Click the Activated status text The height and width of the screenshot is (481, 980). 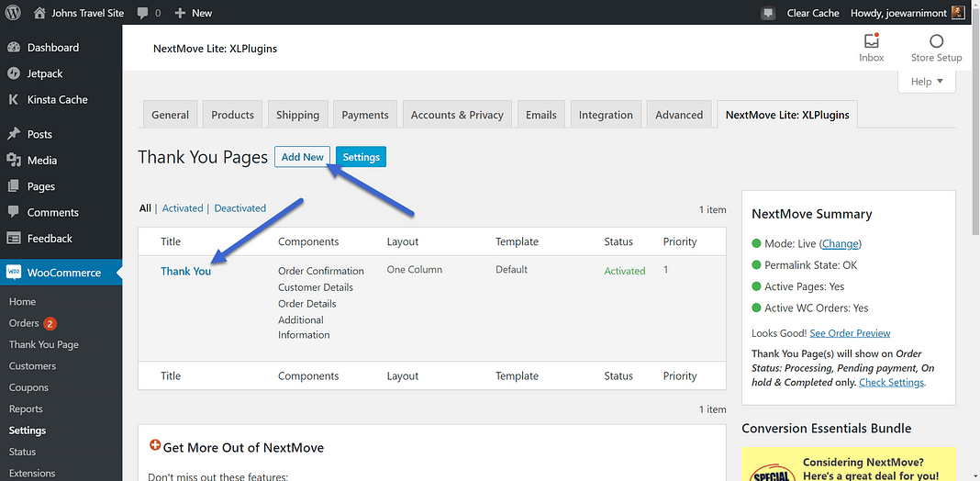click(x=625, y=271)
